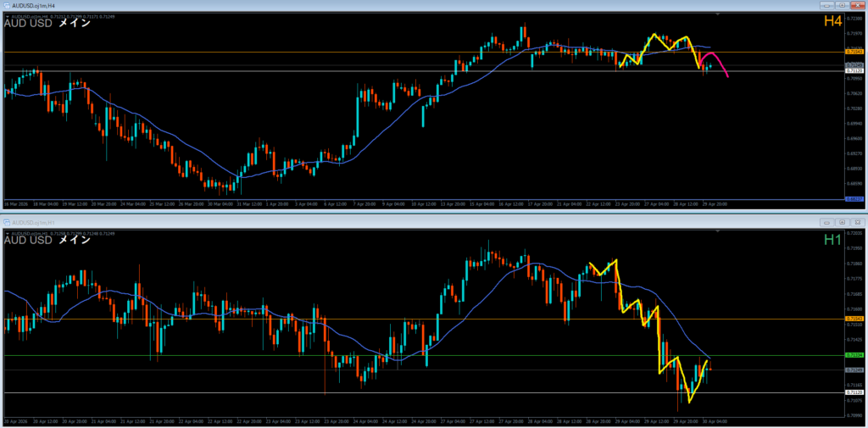This screenshot has width=868, height=428.
Task: Select the orange 0.71543 price label on H4
Action: pos(854,53)
